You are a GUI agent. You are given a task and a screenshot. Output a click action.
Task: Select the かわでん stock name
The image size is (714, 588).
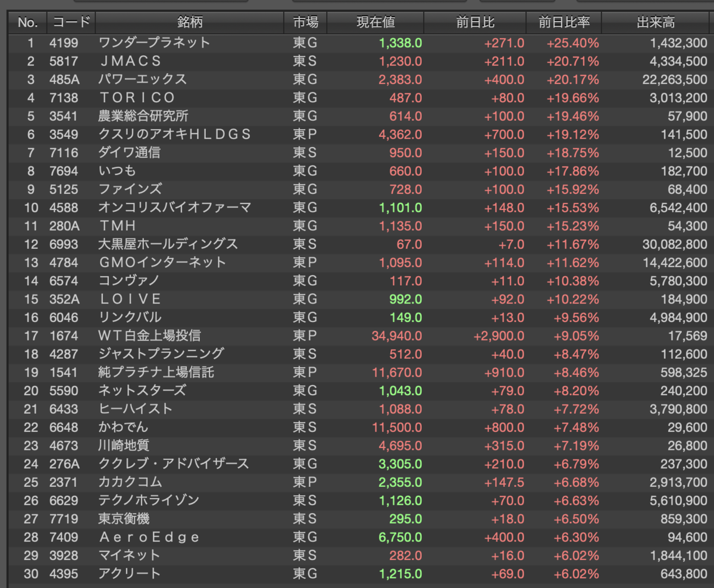click(x=123, y=427)
